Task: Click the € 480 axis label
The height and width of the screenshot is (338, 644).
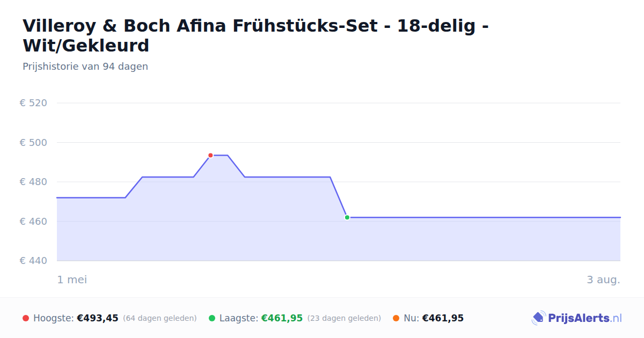Action: click(x=33, y=182)
